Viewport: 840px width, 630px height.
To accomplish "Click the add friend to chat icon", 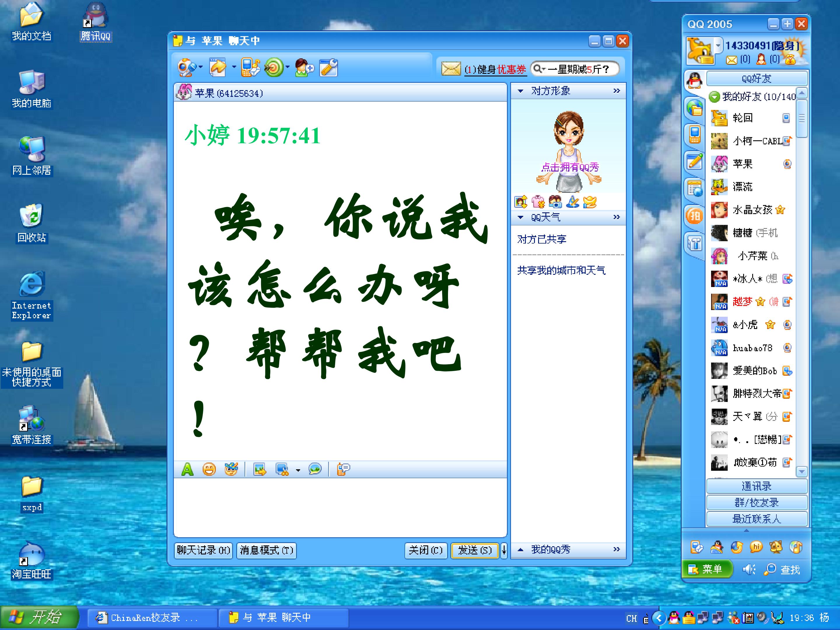I will click(304, 68).
